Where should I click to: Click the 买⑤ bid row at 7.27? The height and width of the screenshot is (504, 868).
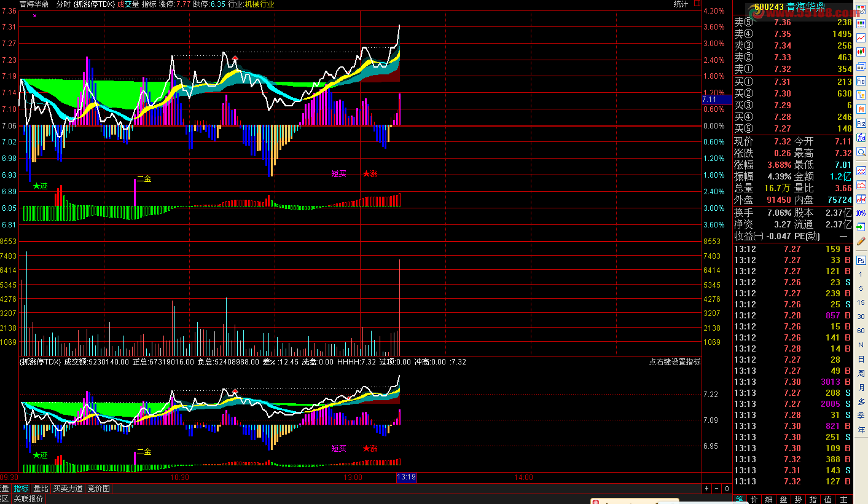tap(794, 128)
